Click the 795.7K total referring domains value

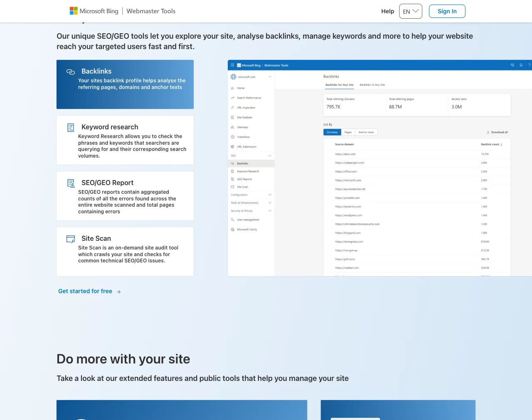[x=333, y=107]
